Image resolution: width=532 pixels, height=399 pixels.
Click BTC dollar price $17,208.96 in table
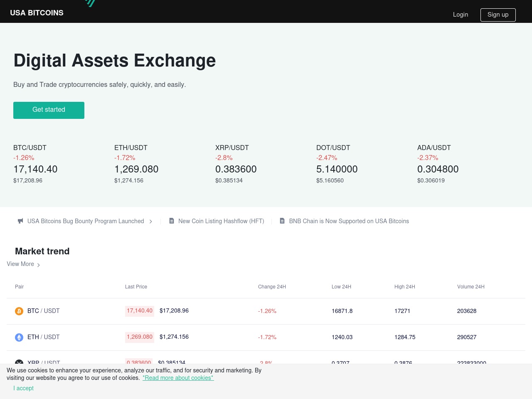click(x=174, y=311)
